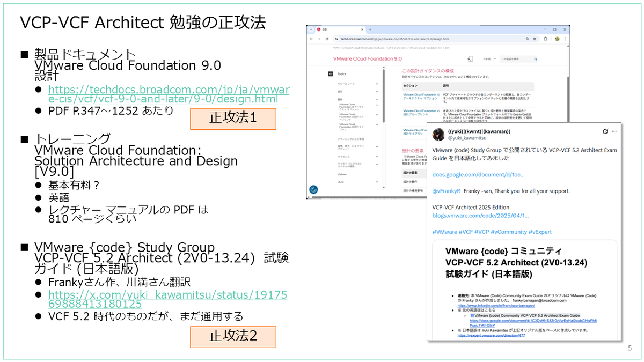Open the tweet's three-dot more menu

(x=614, y=131)
